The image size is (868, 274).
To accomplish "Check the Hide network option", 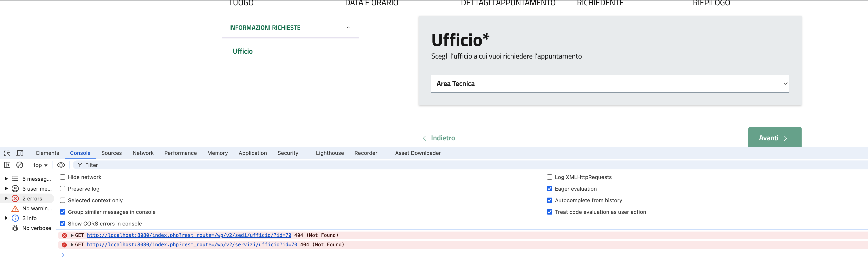I will (63, 177).
